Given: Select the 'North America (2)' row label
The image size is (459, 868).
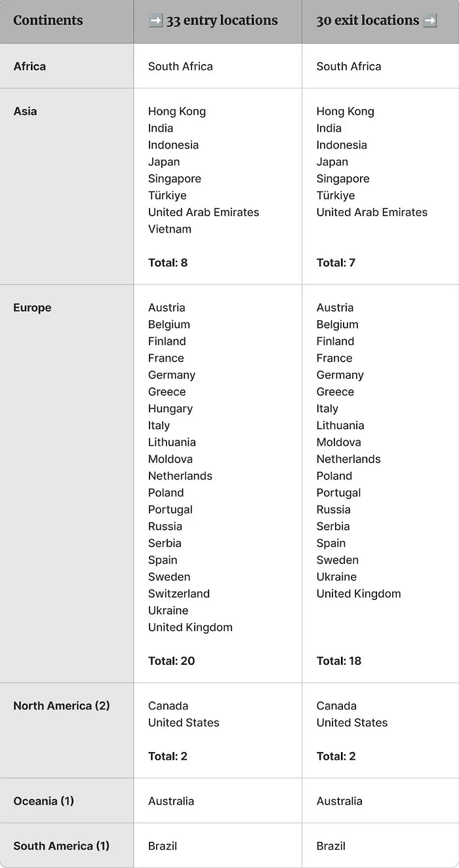Looking at the screenshot, I should pyautogui.click(x=62, y=706).
